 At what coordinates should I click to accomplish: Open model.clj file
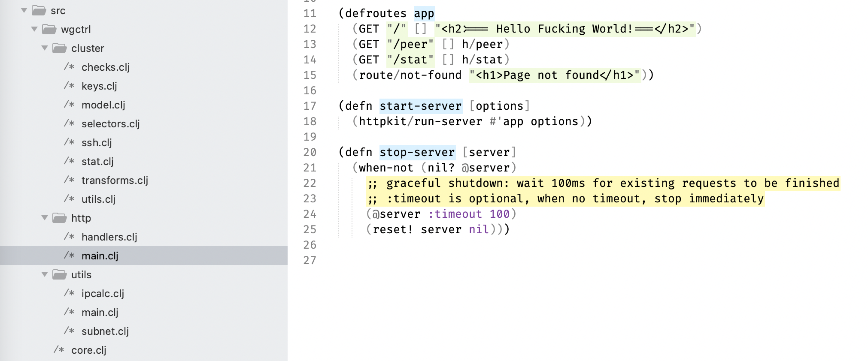tap(103, 105)
